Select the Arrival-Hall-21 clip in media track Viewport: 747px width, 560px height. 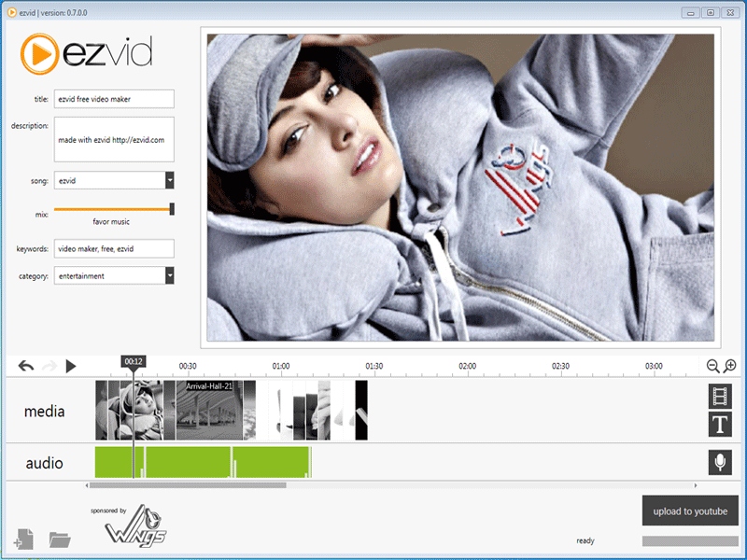click(210, 411)
